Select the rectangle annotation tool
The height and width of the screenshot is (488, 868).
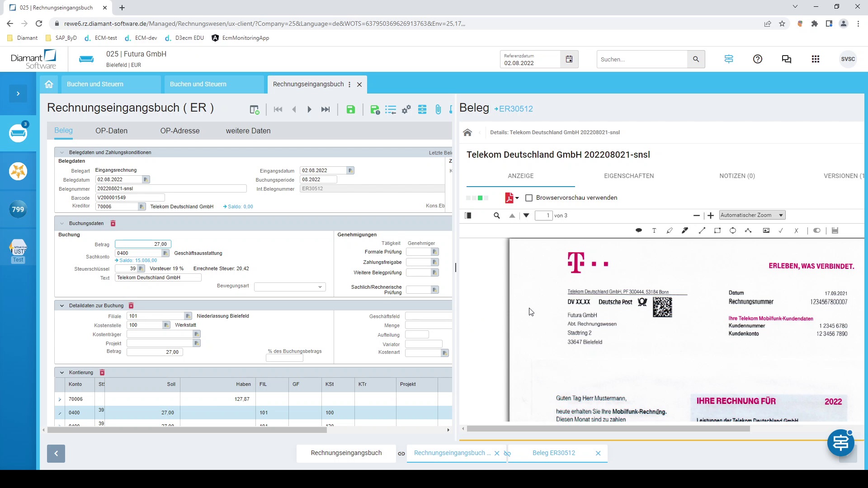pos(717,230)
